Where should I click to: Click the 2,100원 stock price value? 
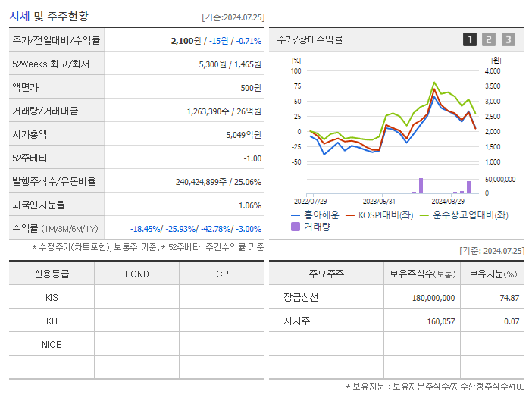[186, 41]
